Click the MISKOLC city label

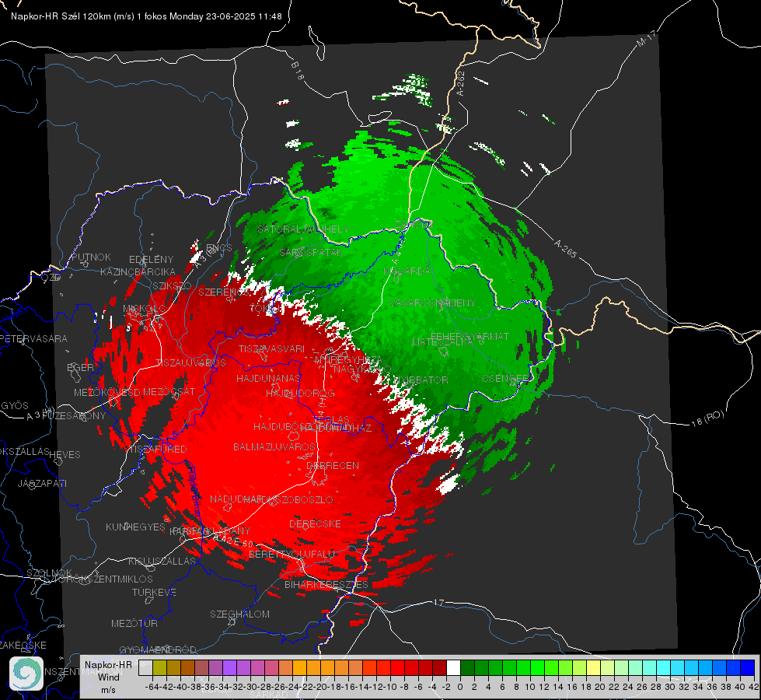pos(144,309)
